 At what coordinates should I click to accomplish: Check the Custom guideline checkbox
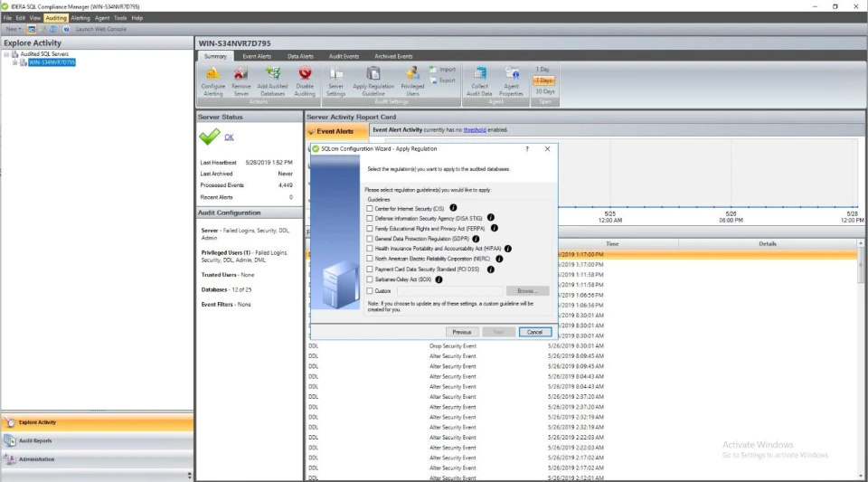[370, 290]
